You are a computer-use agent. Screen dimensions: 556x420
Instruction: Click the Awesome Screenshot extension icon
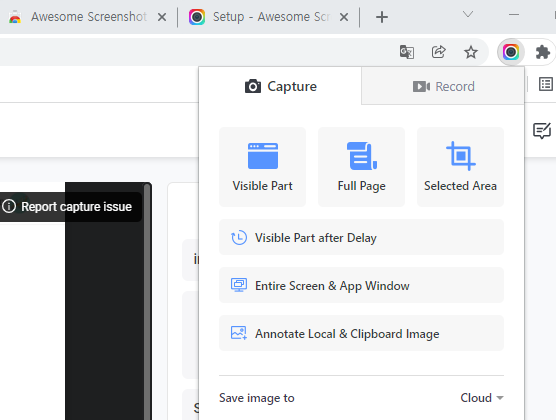(x=511, y=52)
